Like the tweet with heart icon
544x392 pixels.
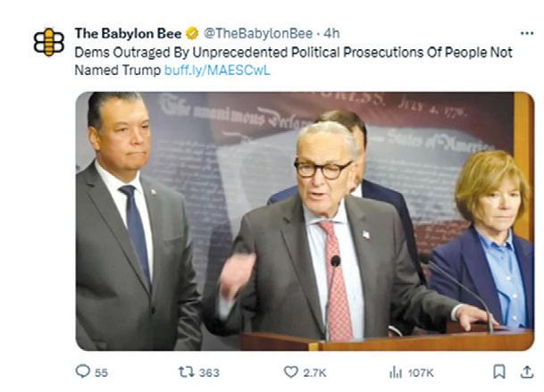tap(290, 371)
